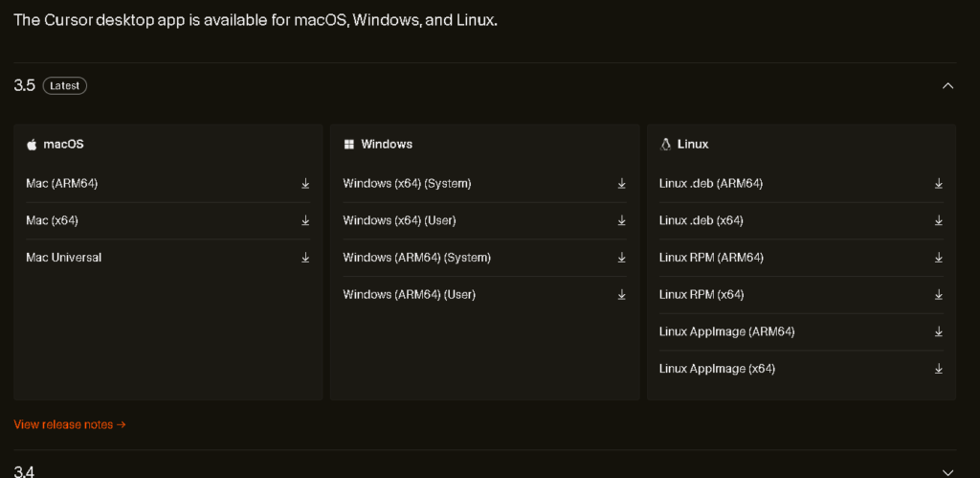The height and width of the screenshot is (478, 980).
Task: Pick the Linux .deb (x64) label
Action: click(702, 220)
